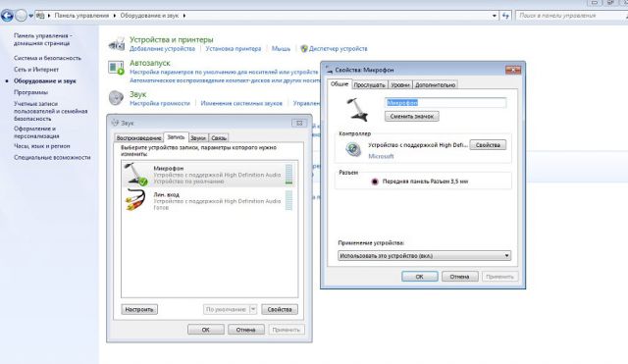
Task: Open 'Часы, язык и регион' in sidebar
Action: coord(41,146)
